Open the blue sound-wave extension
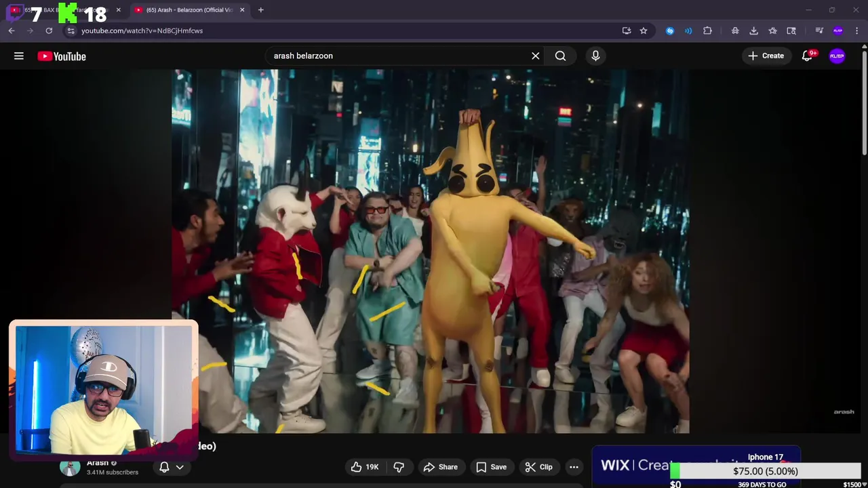This screenshot has height=488, width=868. coord(688,30)
